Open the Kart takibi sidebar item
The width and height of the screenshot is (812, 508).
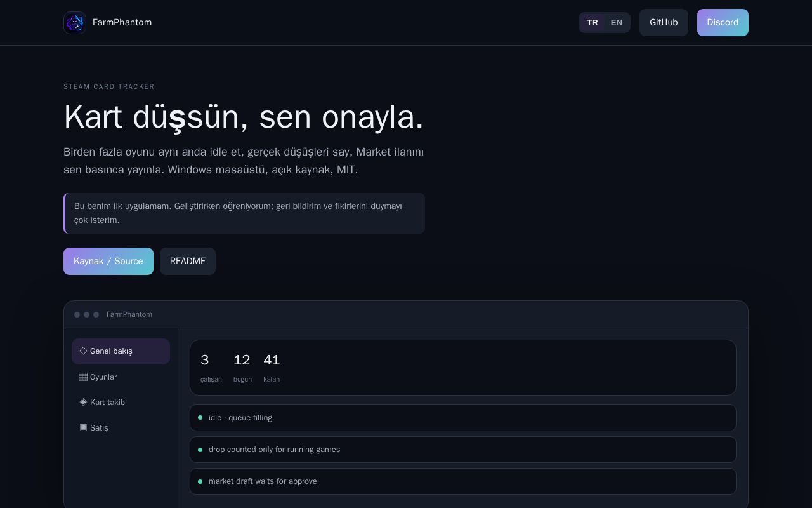pyautogui.click(x=121, y=403)
